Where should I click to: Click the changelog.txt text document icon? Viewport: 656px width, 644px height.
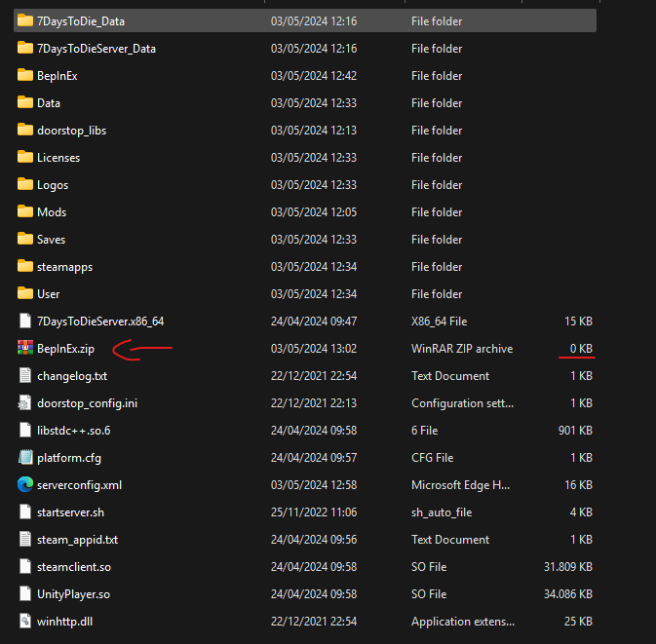(25, 375)
